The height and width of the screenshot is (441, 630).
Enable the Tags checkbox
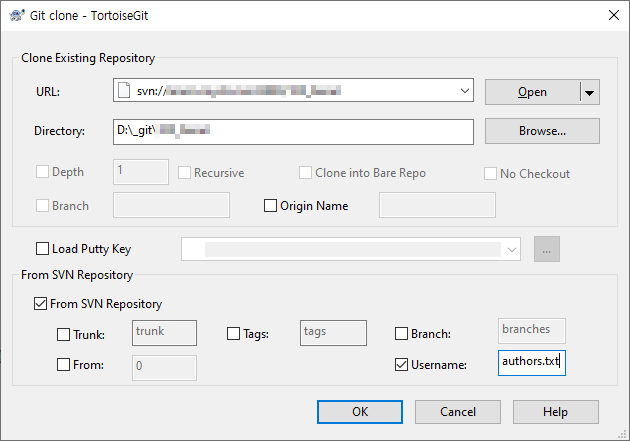(x=233, y=333)
